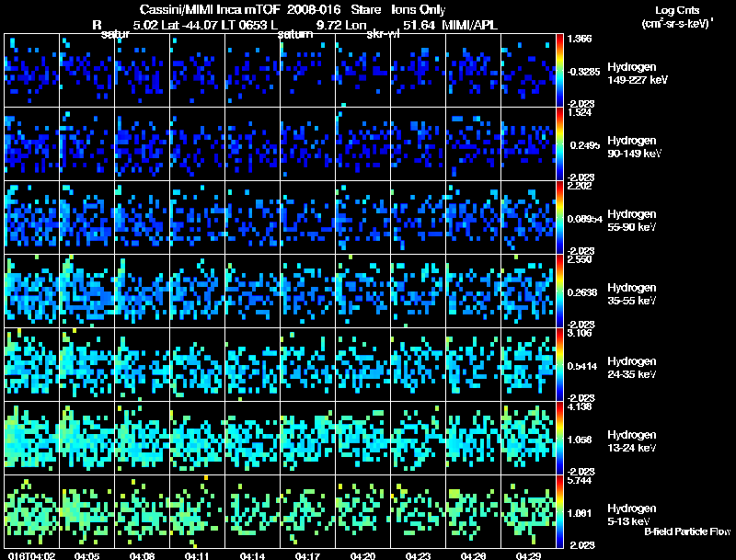Click the 1.081 color scale midpoint value
The height and width of the screenshot is (560, 736).
581,514
